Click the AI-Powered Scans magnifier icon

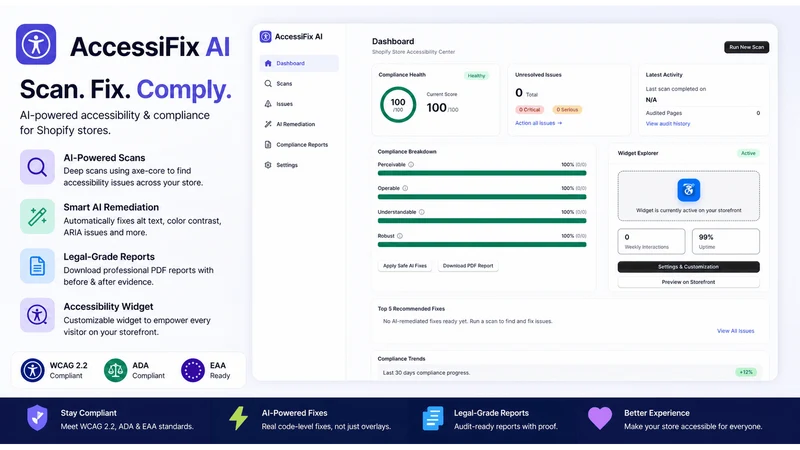[37, 167]
